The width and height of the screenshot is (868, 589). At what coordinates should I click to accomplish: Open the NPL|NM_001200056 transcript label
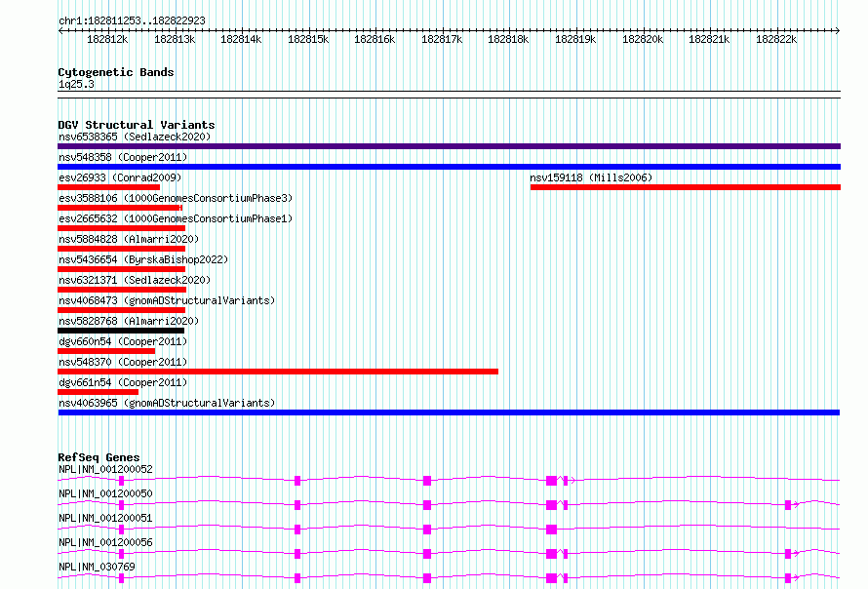(x=105, y=542)
